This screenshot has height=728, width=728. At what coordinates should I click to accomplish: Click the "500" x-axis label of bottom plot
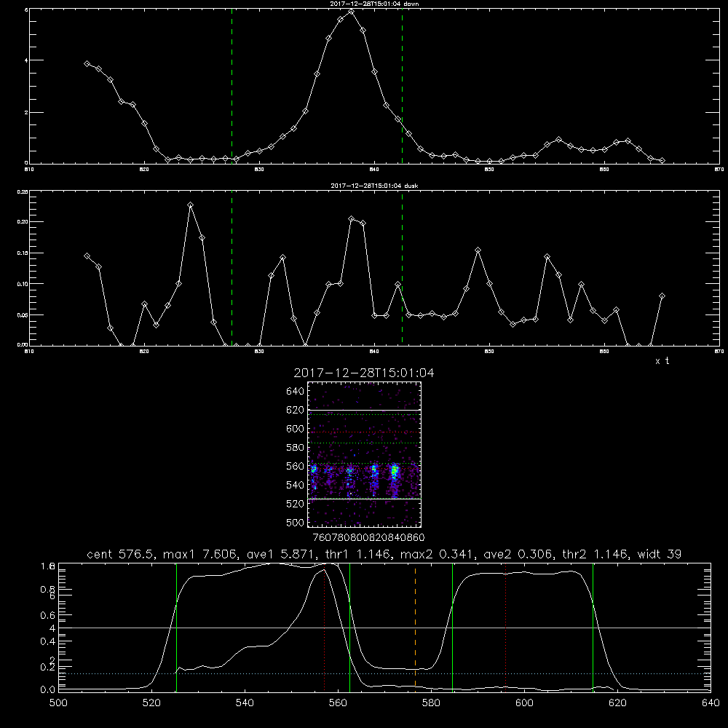click(58, 703)
